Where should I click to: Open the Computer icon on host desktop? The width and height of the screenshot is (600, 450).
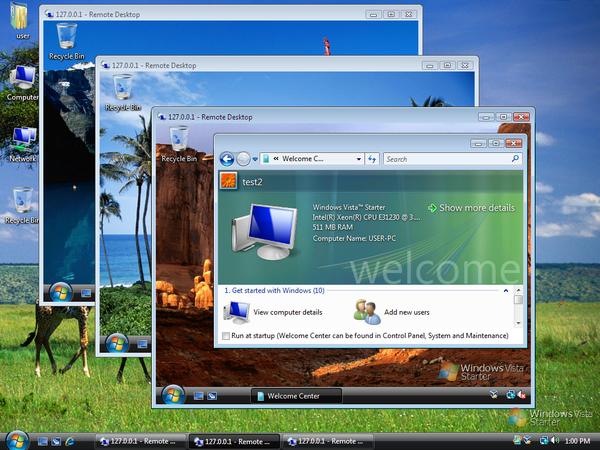tap(23, 82)
